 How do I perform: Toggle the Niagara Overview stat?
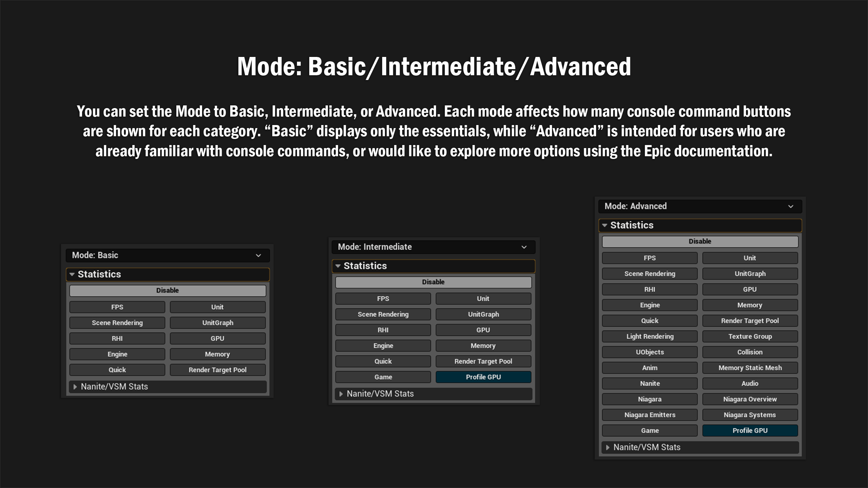[x=750, y=399]
